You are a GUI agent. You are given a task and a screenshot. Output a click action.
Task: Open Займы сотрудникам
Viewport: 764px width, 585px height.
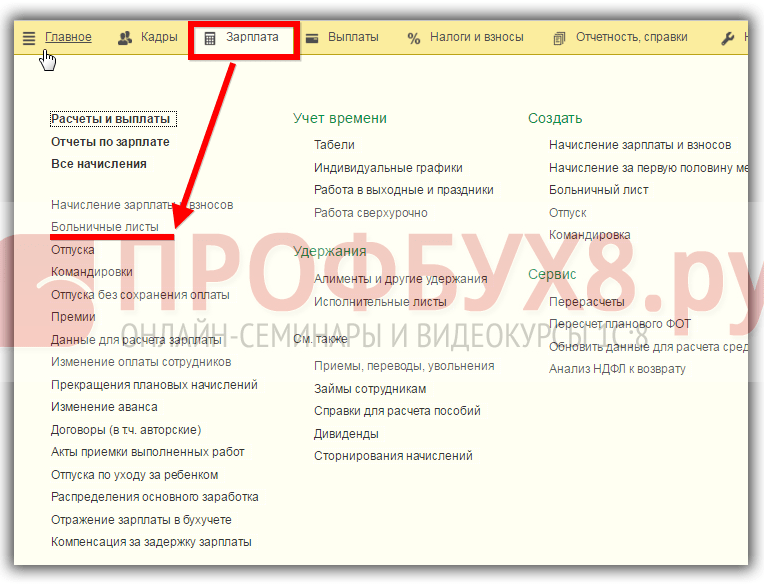click(x=370, y=389)
